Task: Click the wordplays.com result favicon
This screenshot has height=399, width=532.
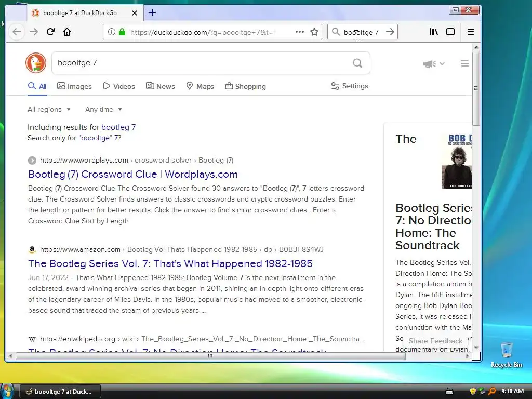Action: [32, 160]
